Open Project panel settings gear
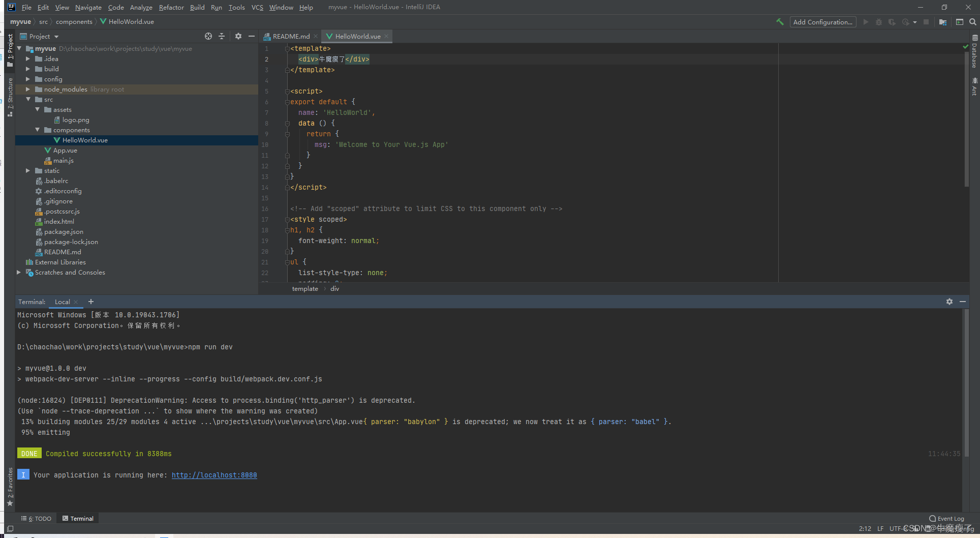Viewport: 980px width, 538px height. coord(238,36)
